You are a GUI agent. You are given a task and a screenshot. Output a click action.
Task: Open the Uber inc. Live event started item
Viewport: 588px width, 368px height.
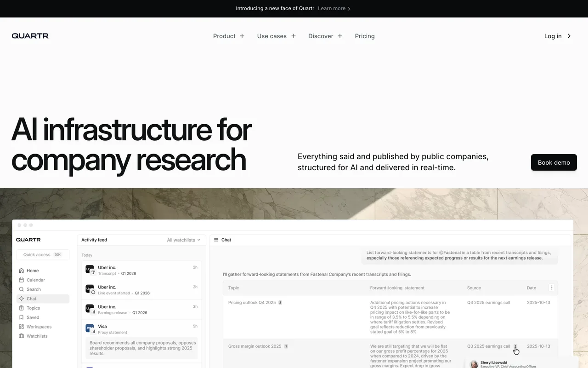click(x=141, y=290)
